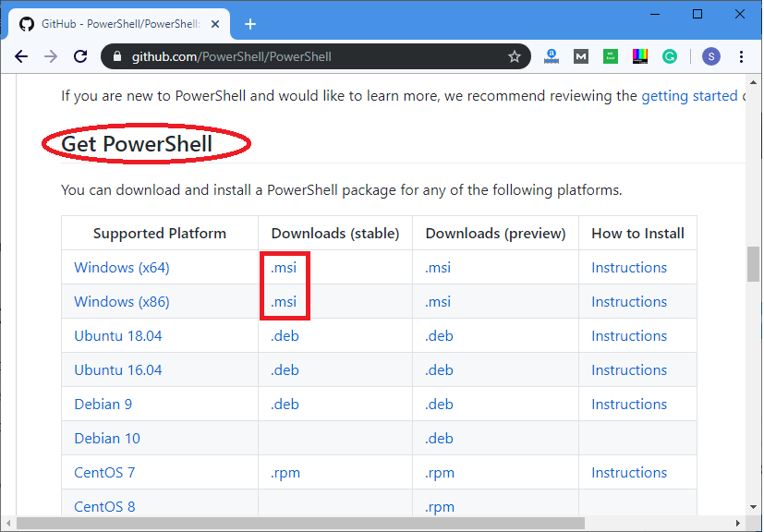Click the address bar URL
This screenshot has width=764, height=532.
232,57
